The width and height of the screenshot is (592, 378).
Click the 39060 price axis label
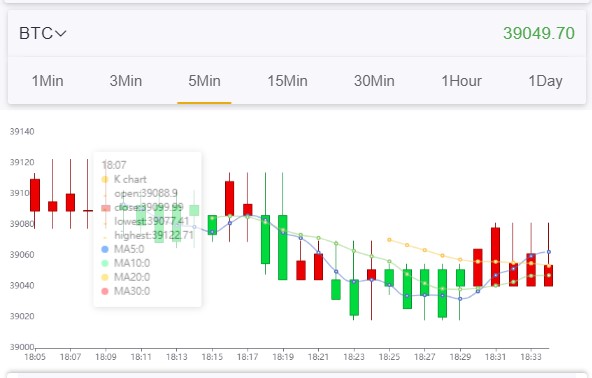click(22, 255)
